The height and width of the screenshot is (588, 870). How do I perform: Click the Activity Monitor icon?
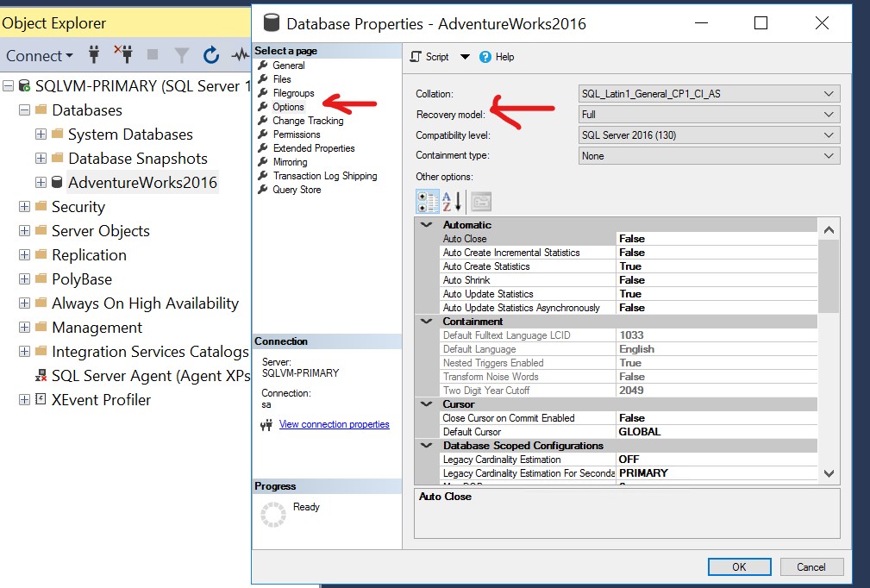241,55
